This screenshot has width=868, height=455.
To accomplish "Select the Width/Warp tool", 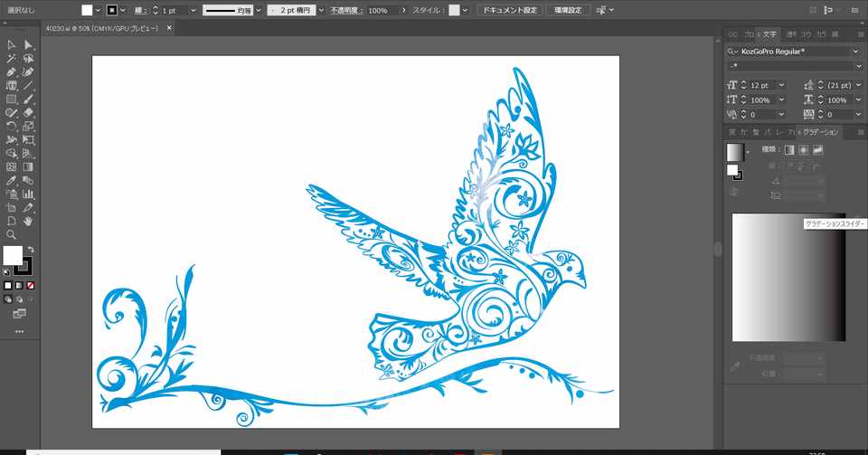I will (11, 140).
